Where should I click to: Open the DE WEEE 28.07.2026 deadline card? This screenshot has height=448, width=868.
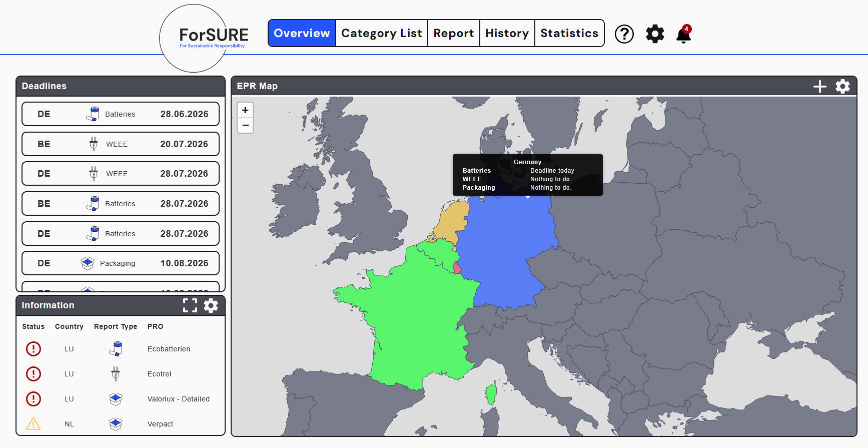pyautogui.click(x=121, y=174)
